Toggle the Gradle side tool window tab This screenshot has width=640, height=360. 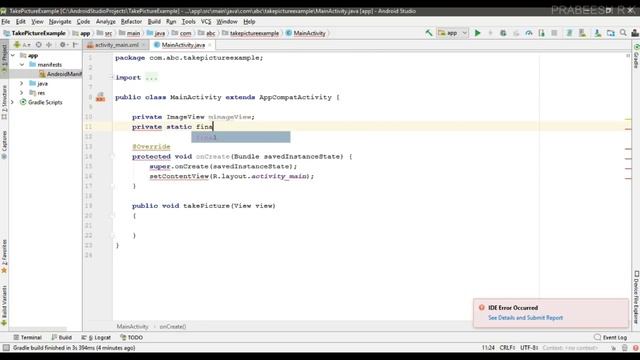pos(636,56)
